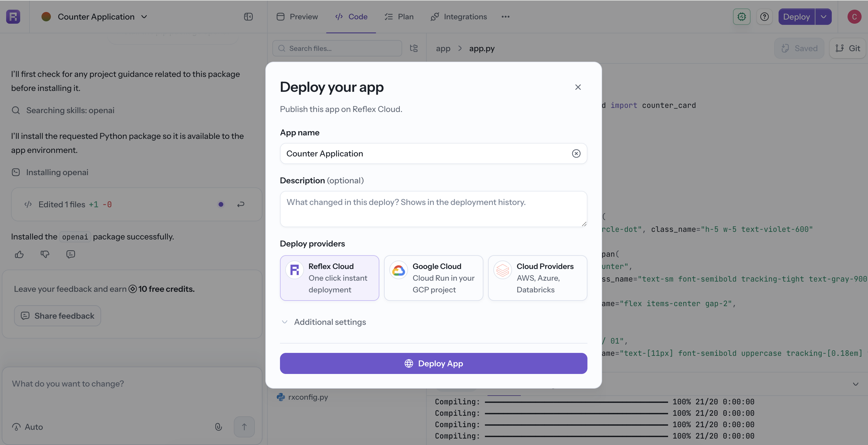This screenshot has width=868, height=445.
Task: Expand the Deploy dropdown arrow
Action: pos(824,16)
